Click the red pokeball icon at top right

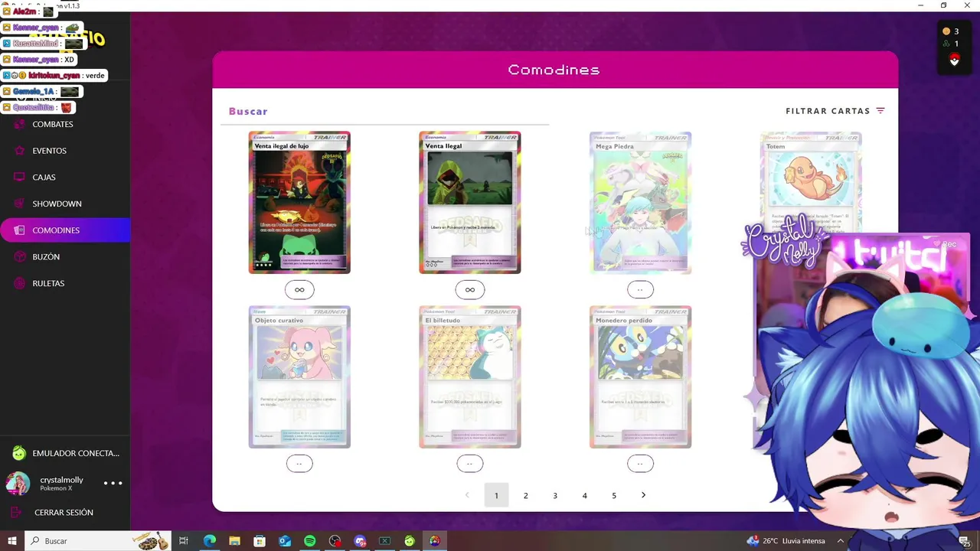tap(954, 60)
